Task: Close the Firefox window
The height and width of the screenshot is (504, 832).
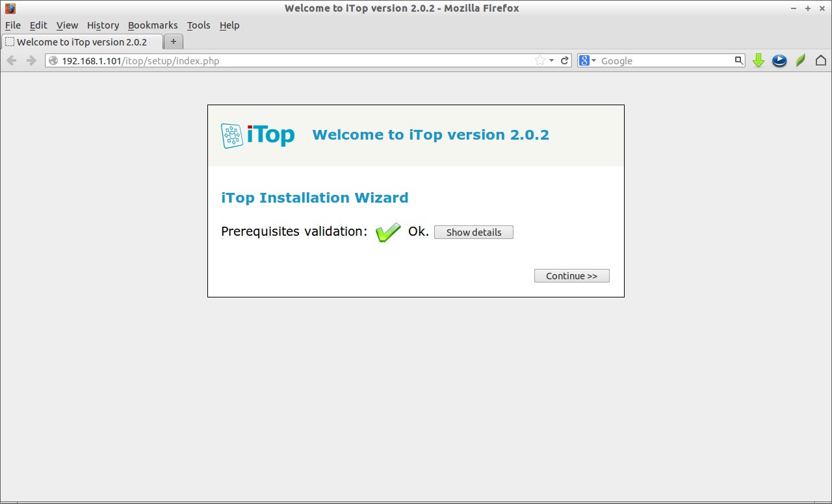Action: (x=822, y=8)
